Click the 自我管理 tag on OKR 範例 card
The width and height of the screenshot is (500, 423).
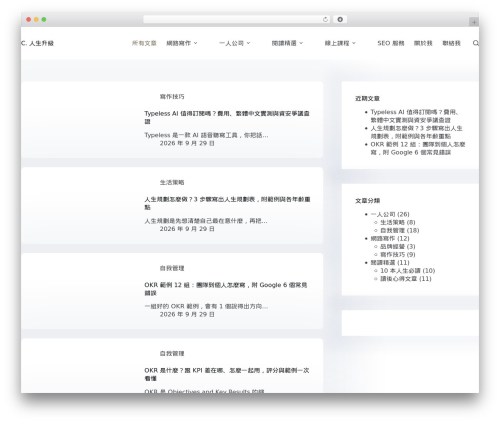tap(172, 268)
